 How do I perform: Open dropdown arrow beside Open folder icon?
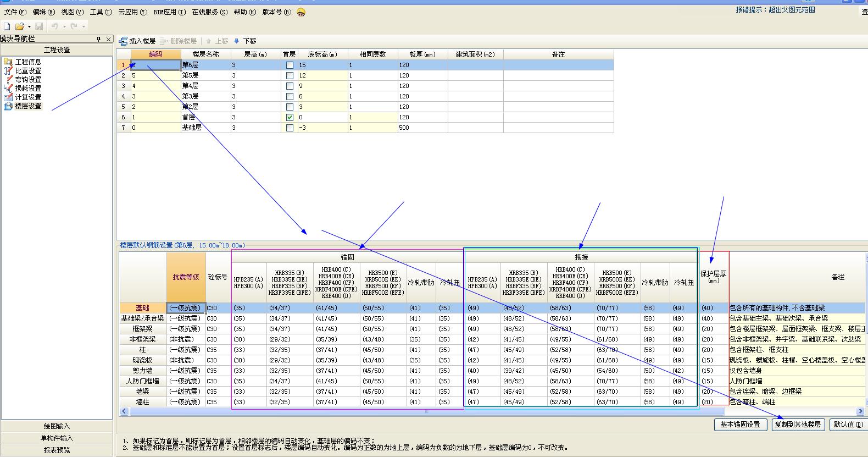(29, 26)
